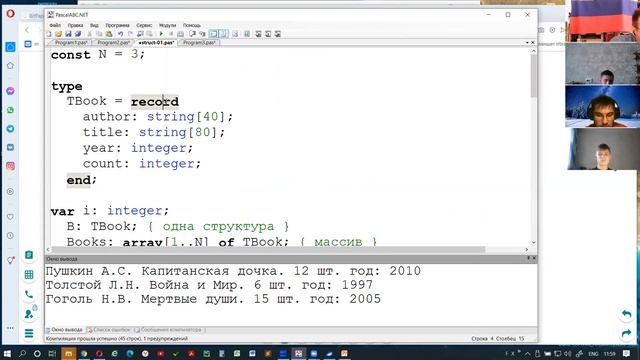The height and width of the screenshot is (360, 640).
Task: Select the Окно вывода bottom tab
Action: tap(64, 330)
